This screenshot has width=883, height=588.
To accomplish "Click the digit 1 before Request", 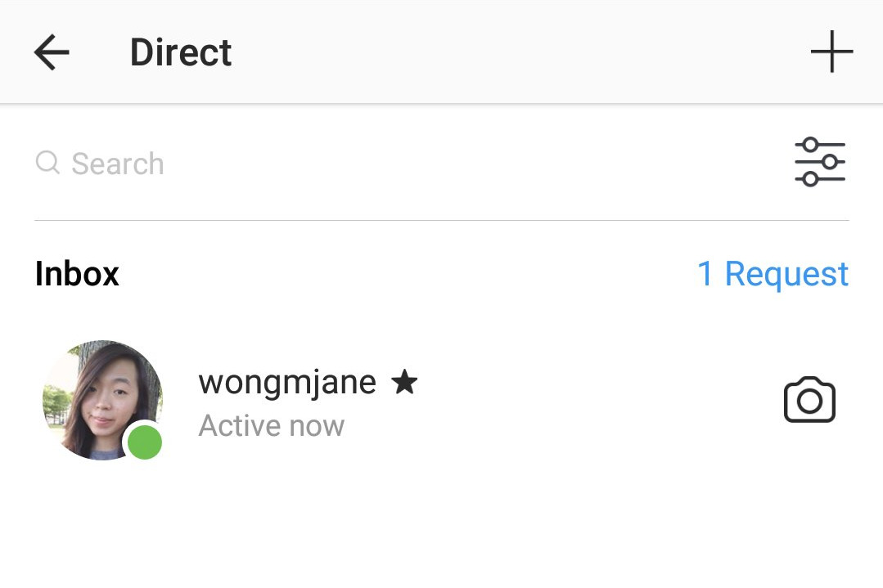I will pyautogui.click(x=705, y=273).
